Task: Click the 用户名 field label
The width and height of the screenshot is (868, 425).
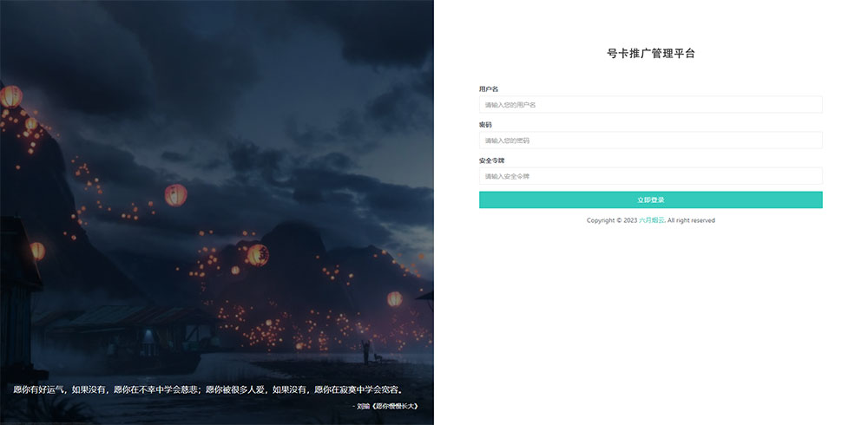Action: 489,89
